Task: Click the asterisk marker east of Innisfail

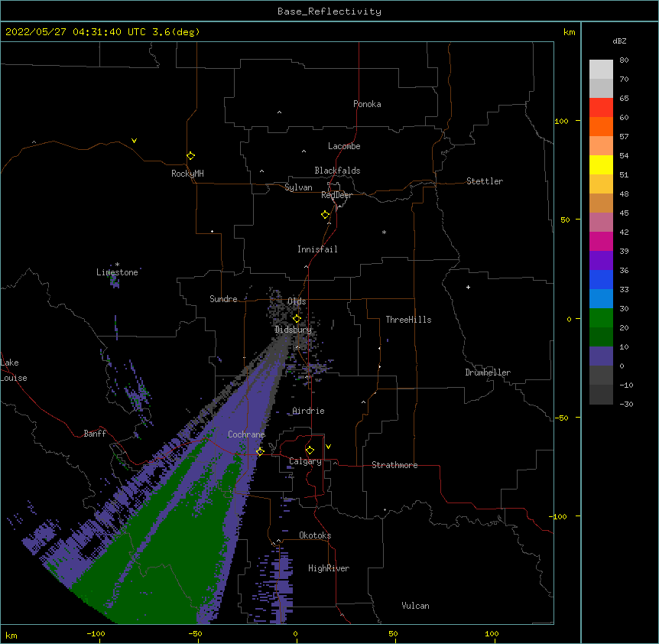Action: [384, 232]
